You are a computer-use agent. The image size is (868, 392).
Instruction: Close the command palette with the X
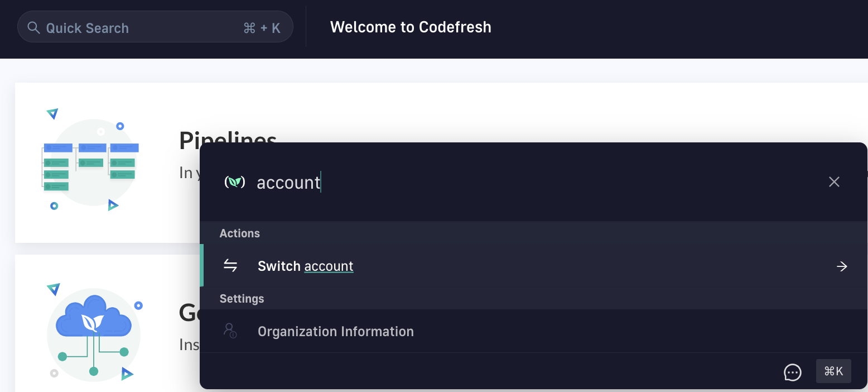click(834, 182)
